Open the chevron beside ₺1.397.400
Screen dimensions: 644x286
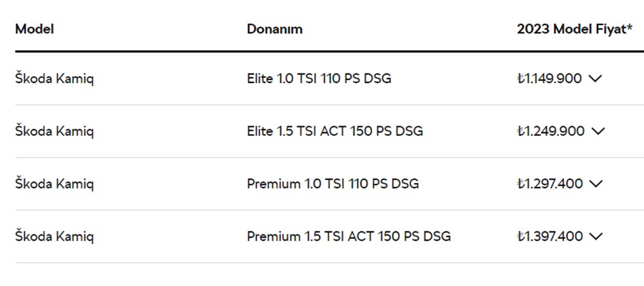pos(596,236)
